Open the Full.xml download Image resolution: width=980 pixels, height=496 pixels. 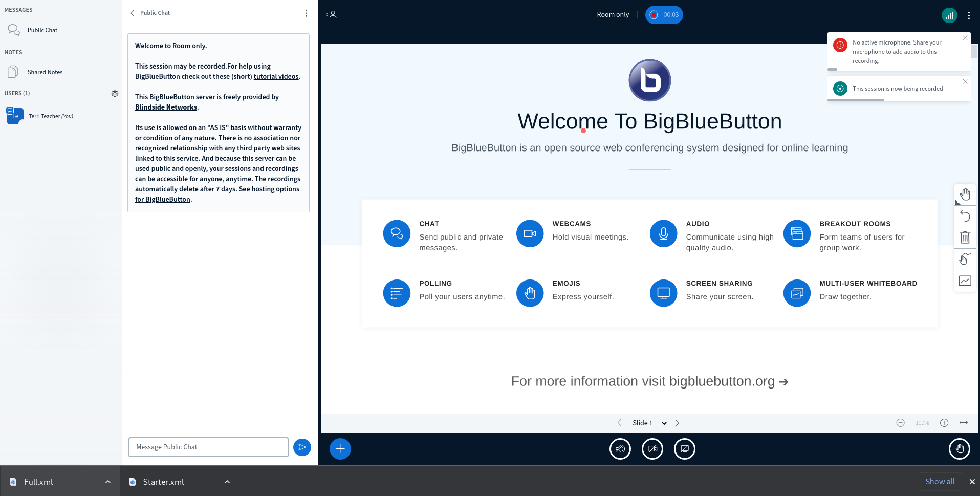(38, 482)
